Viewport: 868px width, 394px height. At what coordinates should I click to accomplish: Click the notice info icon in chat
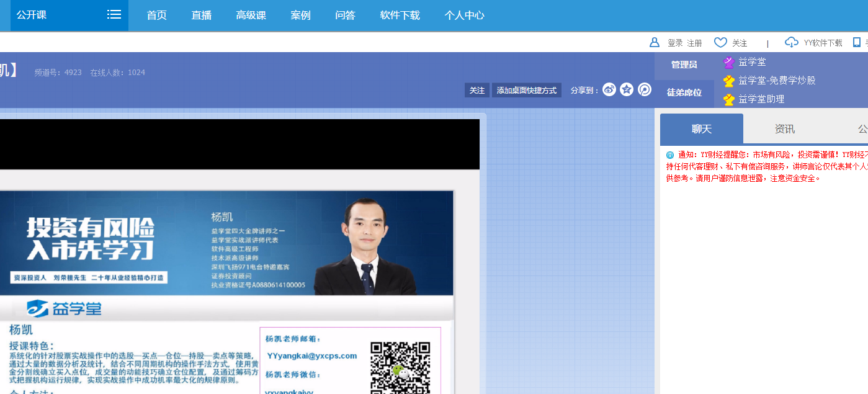(670, 155)
